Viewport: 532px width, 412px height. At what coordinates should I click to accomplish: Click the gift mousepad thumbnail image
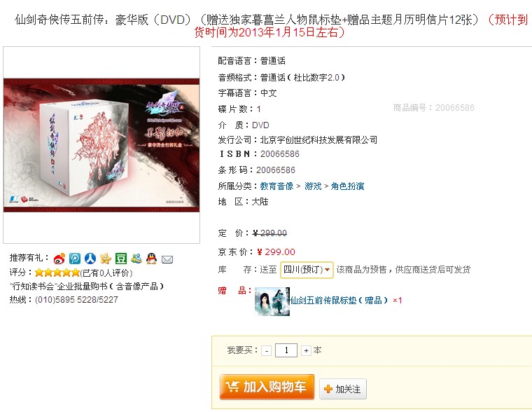272,301
